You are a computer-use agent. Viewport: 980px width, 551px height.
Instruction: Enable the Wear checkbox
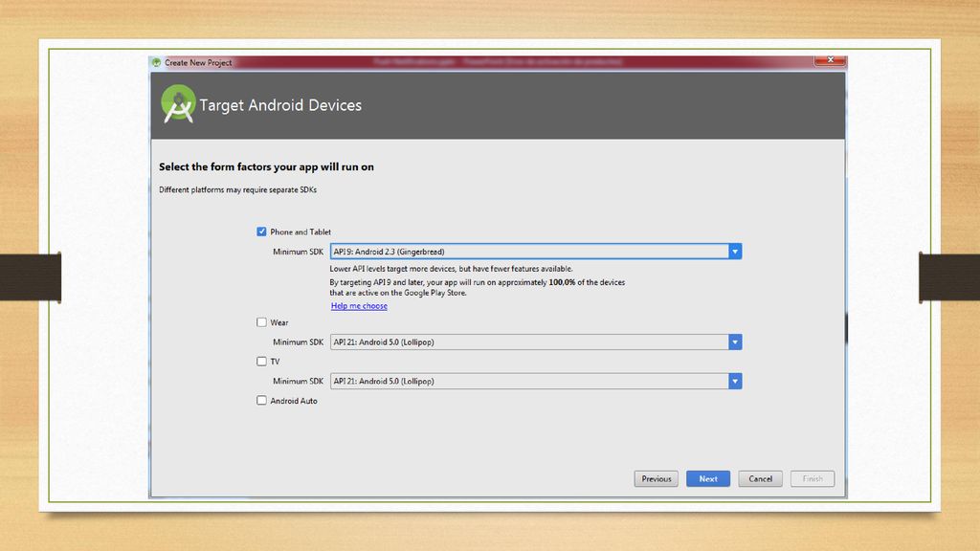261,322
